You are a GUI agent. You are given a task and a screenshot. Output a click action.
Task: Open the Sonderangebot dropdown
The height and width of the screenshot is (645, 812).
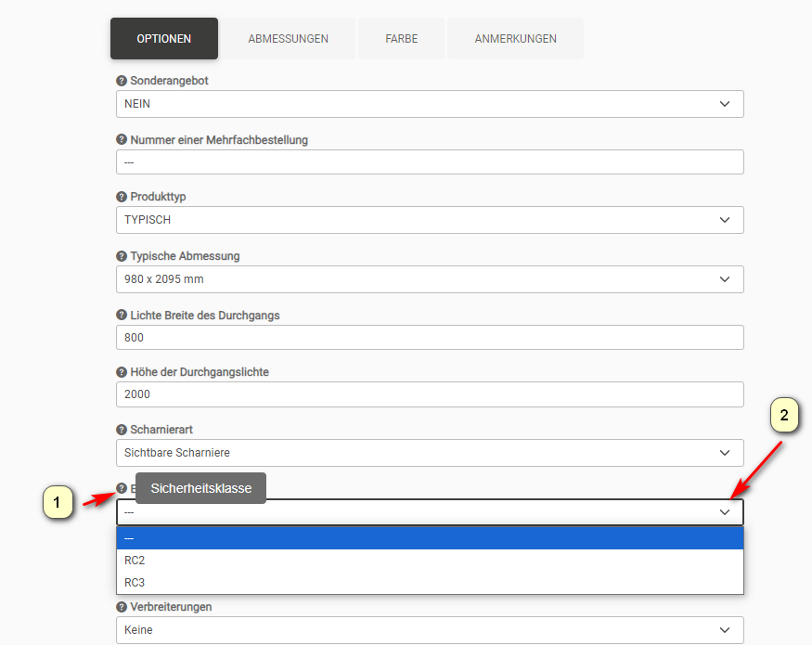(430, 104)
